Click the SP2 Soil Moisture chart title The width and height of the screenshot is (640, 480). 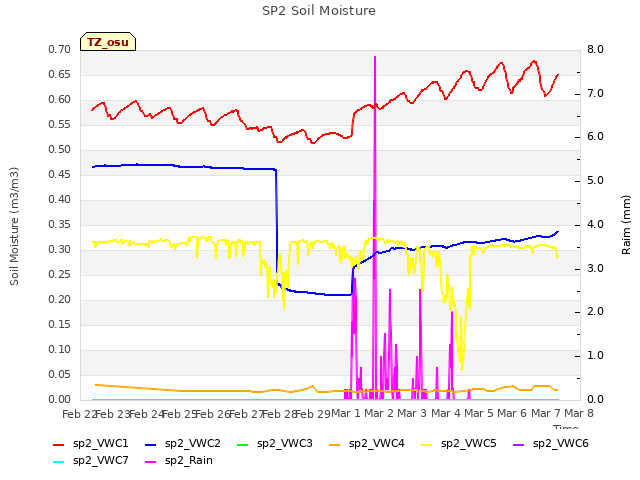coord(319,11)
